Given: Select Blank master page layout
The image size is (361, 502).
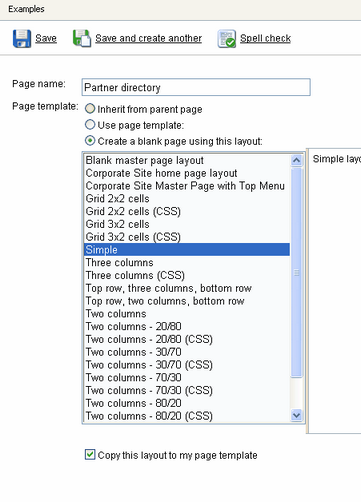Looking at the screenshot, I should point(187,160).
